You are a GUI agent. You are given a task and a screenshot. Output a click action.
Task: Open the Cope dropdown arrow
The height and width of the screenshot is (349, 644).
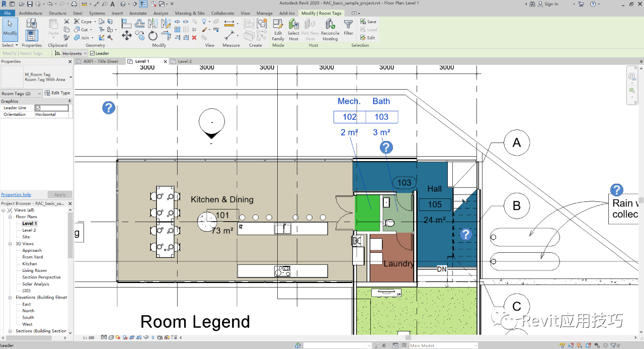pyautogui.click(x=95, y=22)
